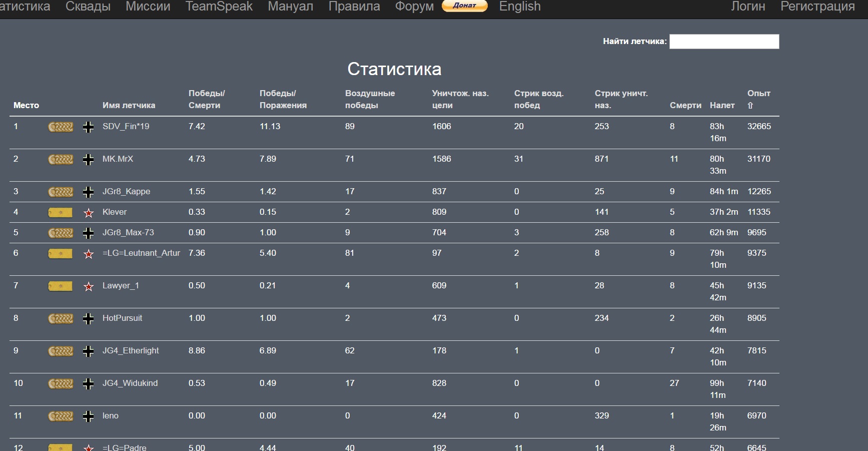Open pilot JGr8_Kappe profile
The image size is (868, 451).
click(127, 192)
